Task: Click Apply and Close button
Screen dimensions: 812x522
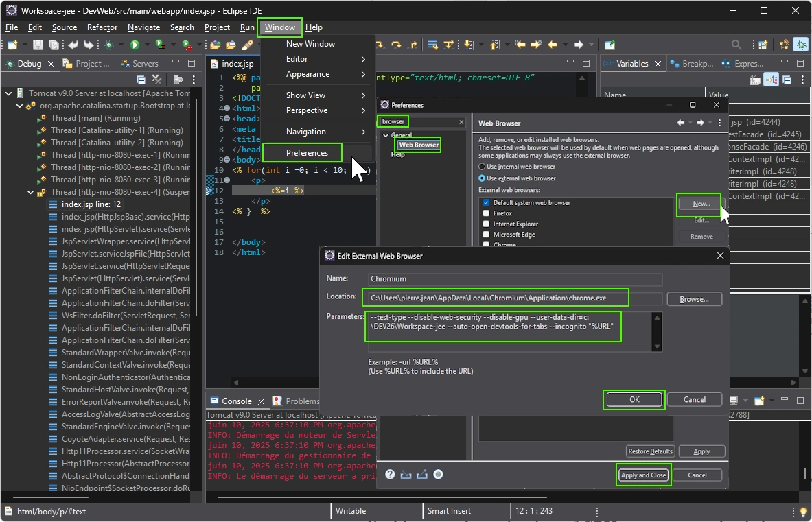Action: pos(643,475)
